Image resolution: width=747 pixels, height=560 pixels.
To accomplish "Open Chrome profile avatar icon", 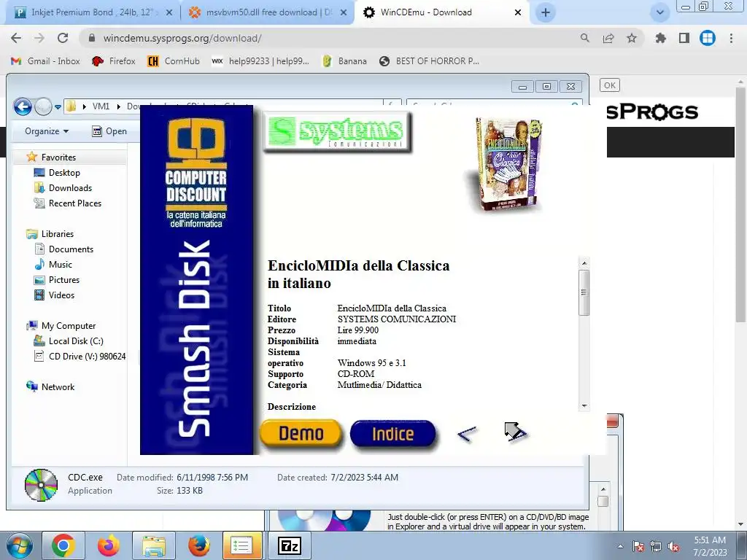I will pyautogui.click(x=708, y=38).
